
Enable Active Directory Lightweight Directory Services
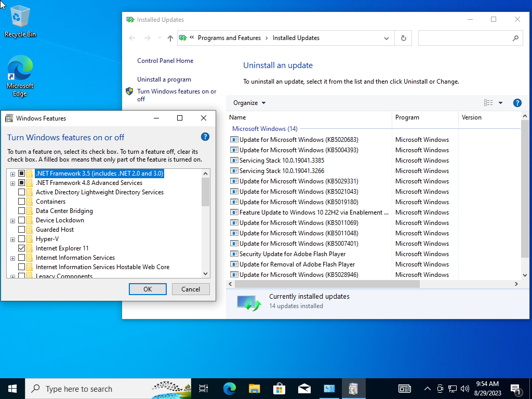pos(21,192)
